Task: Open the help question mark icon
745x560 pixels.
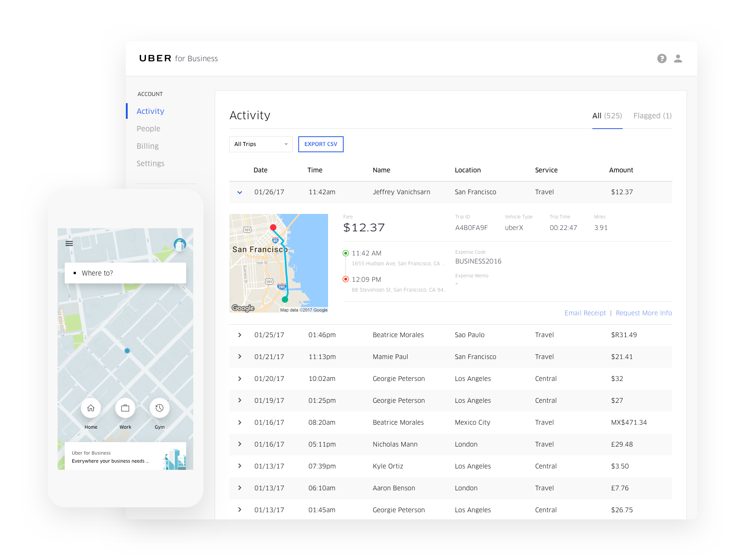Action: [x=662, y=58]
